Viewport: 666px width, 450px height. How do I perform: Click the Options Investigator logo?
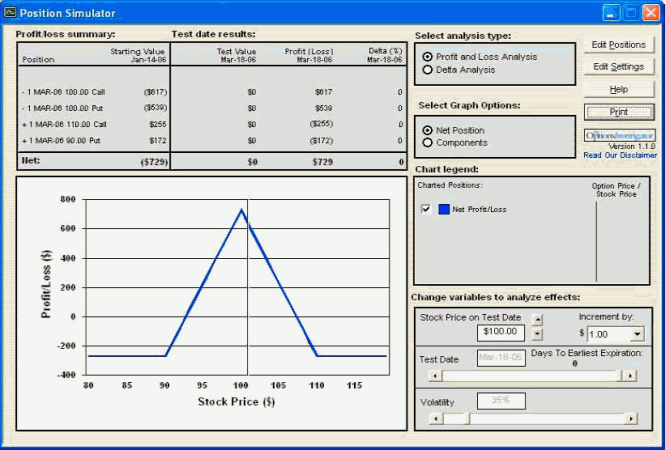pos(619,135)
